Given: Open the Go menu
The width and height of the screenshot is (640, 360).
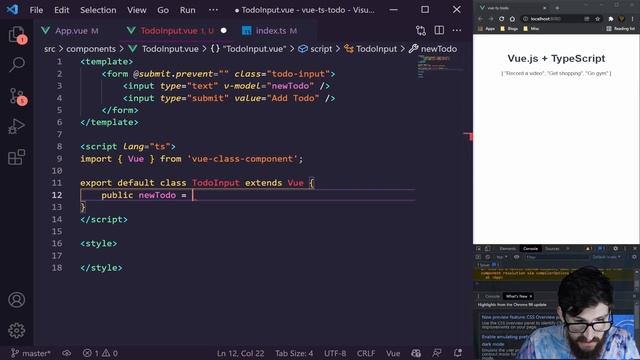Looking at the screenshot, I should coord(163,10).
